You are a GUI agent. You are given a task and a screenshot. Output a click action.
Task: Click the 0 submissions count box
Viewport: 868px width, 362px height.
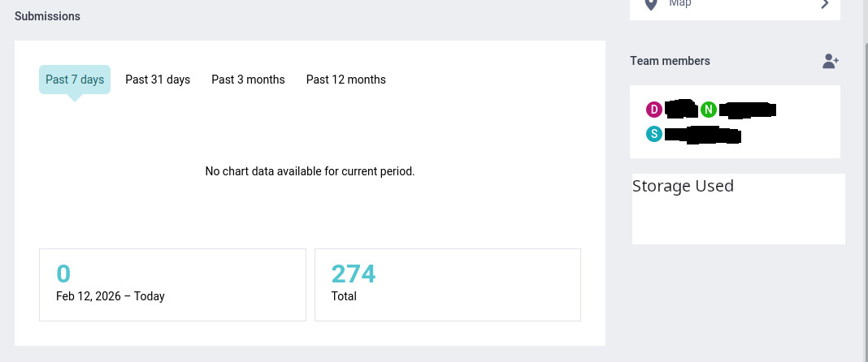pos(172,284)
